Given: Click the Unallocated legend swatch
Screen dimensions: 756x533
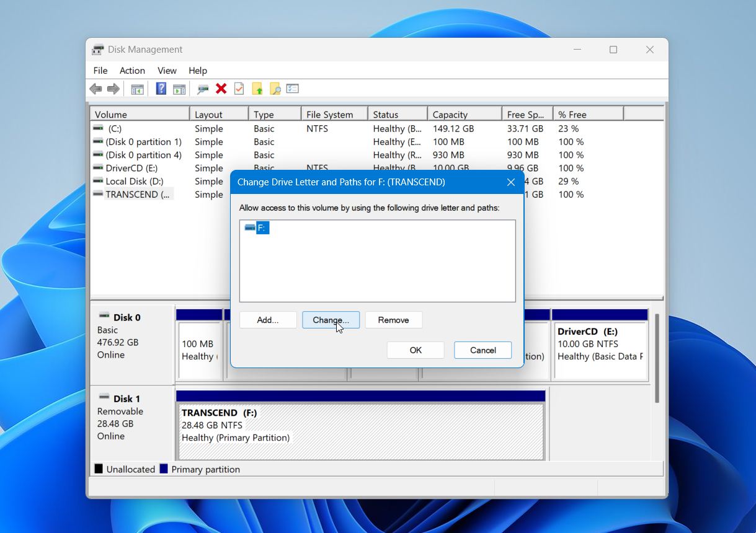Looking at the screenshot, I should point(99,469).
